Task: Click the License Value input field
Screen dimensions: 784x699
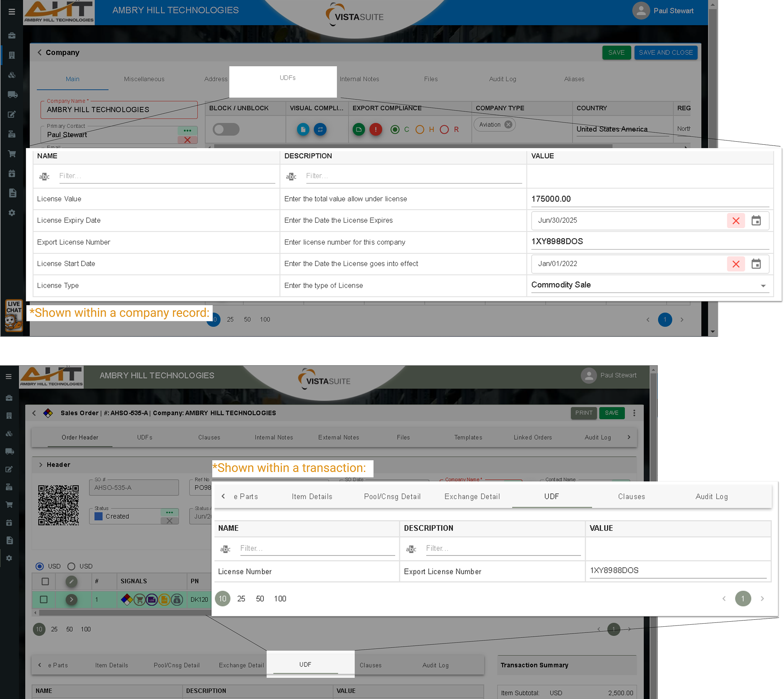Action: click(649, 199)
